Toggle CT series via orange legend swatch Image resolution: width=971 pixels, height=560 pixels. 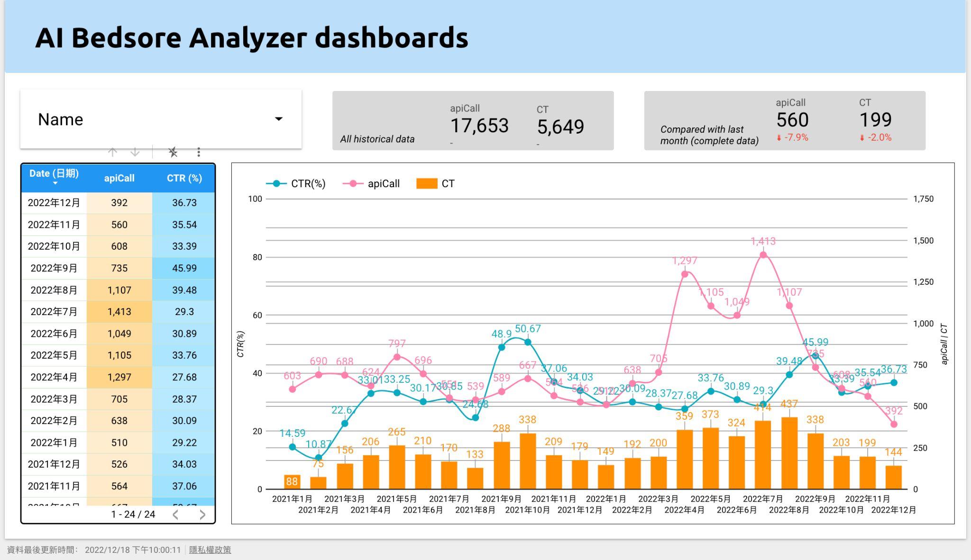[x=426, y=184]
